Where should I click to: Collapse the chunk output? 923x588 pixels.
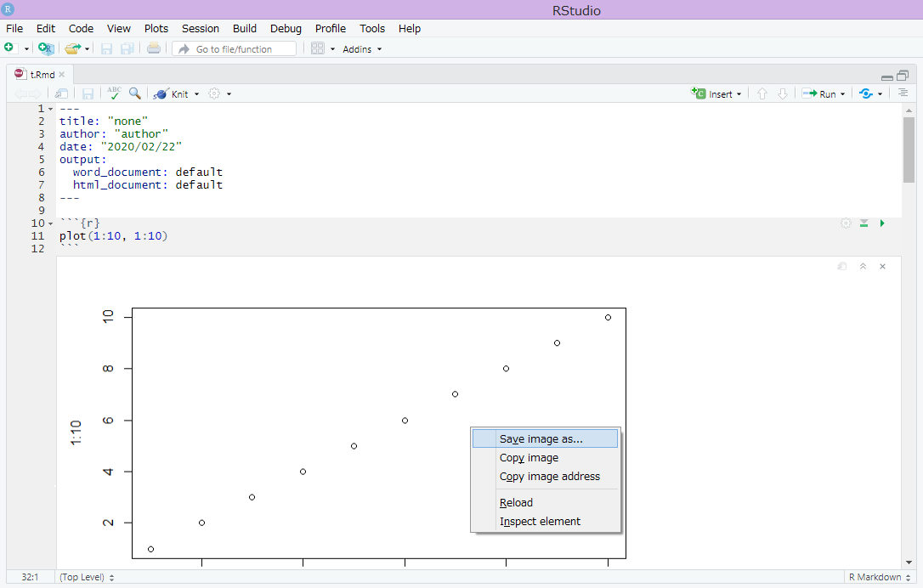[863, 267]
